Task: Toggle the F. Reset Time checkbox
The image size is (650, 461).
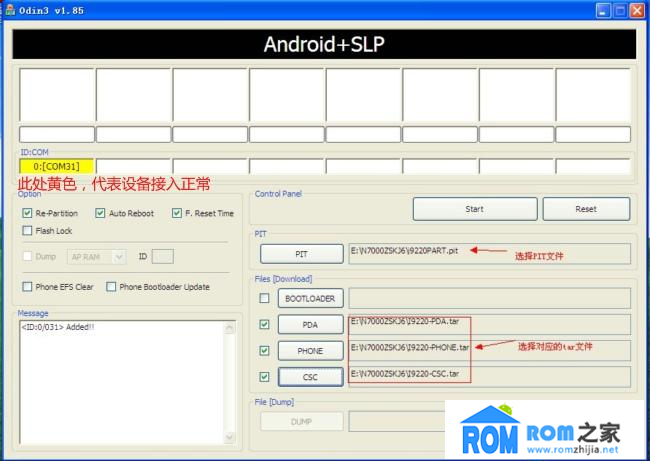Action: pyautogui.click(x=177, y=213)
